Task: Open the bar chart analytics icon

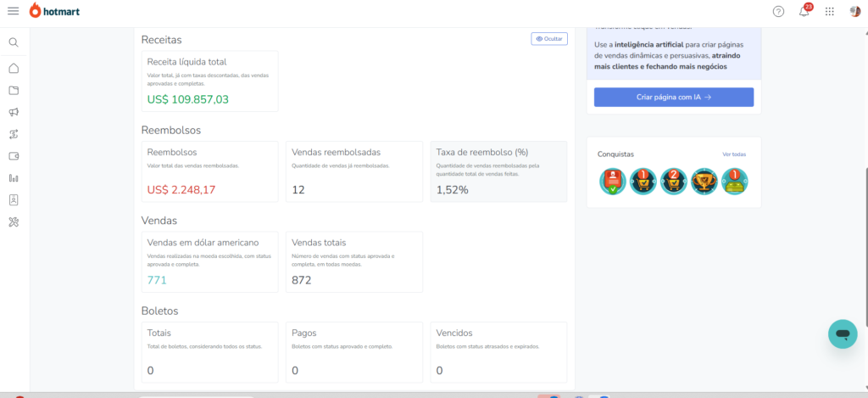Action: [x=14, y=178]
